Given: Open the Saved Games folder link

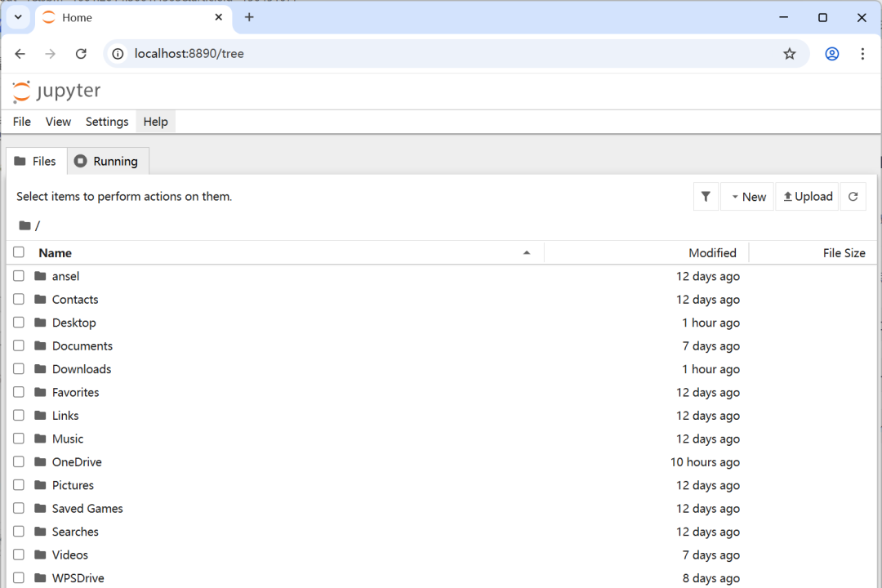Looking at the screenshot, I should 87,508.
